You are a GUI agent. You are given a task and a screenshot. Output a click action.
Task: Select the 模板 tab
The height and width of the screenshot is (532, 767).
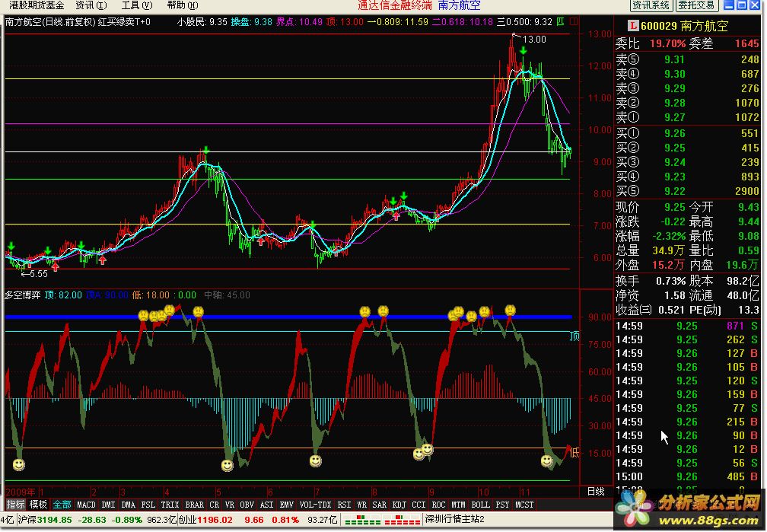coord(38,505)
